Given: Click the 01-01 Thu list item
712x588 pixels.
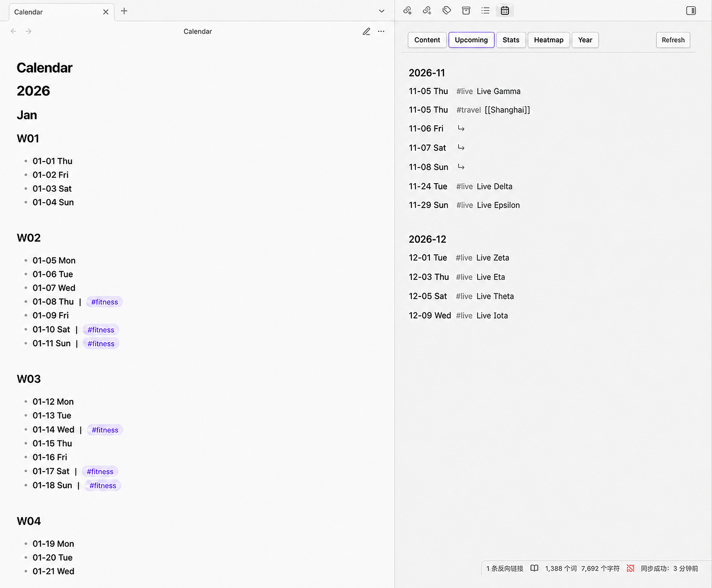Looking at the screenshot, I should point(52,161).
